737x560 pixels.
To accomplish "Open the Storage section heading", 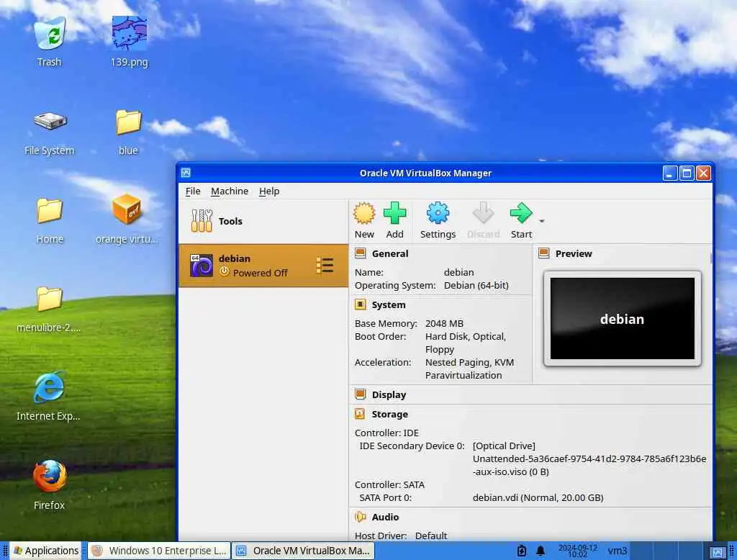I will (x=389, y=414).
